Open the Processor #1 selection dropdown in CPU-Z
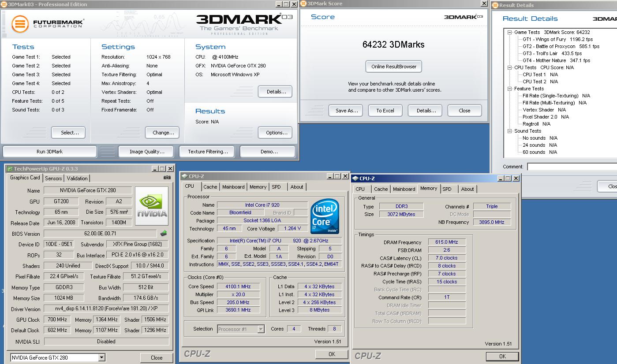The width and height of the screenshot is (617, 364). coord(261,329)
